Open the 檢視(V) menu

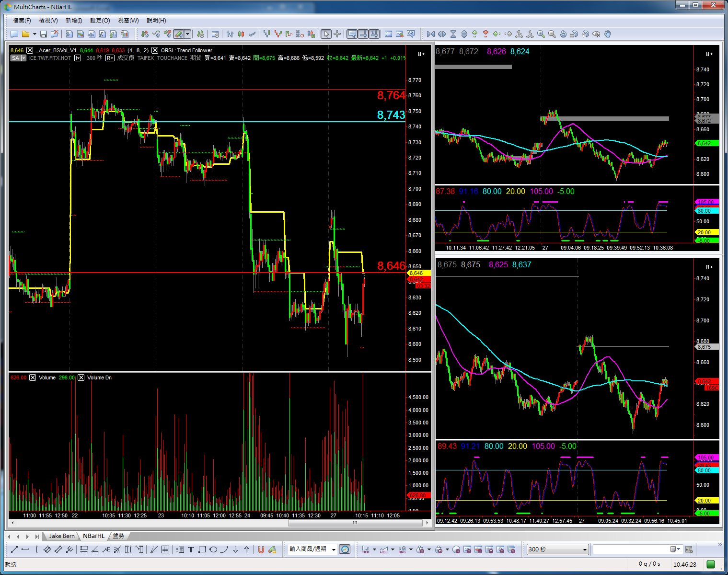point(48,21)
